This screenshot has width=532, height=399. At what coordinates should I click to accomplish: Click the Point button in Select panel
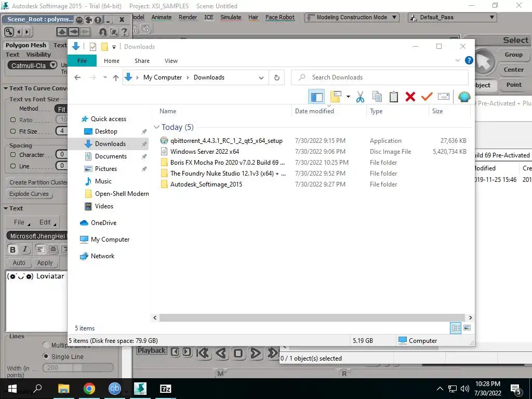pos(514,85)
